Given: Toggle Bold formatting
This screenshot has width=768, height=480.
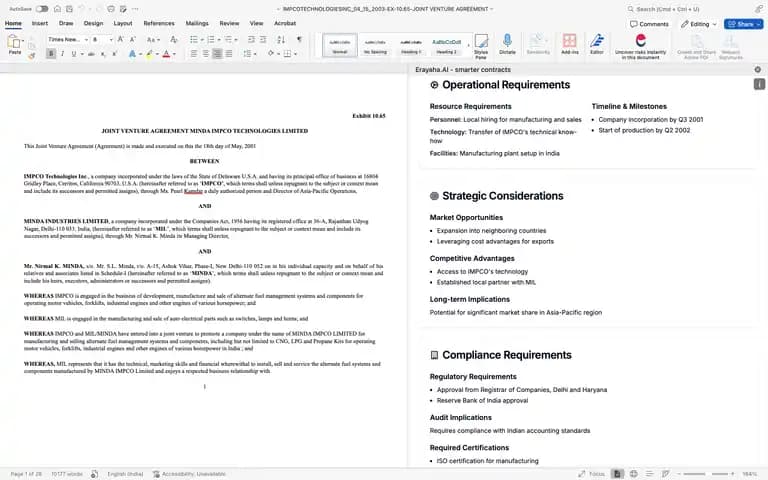Looking at the screenshot, I should 51,53.
